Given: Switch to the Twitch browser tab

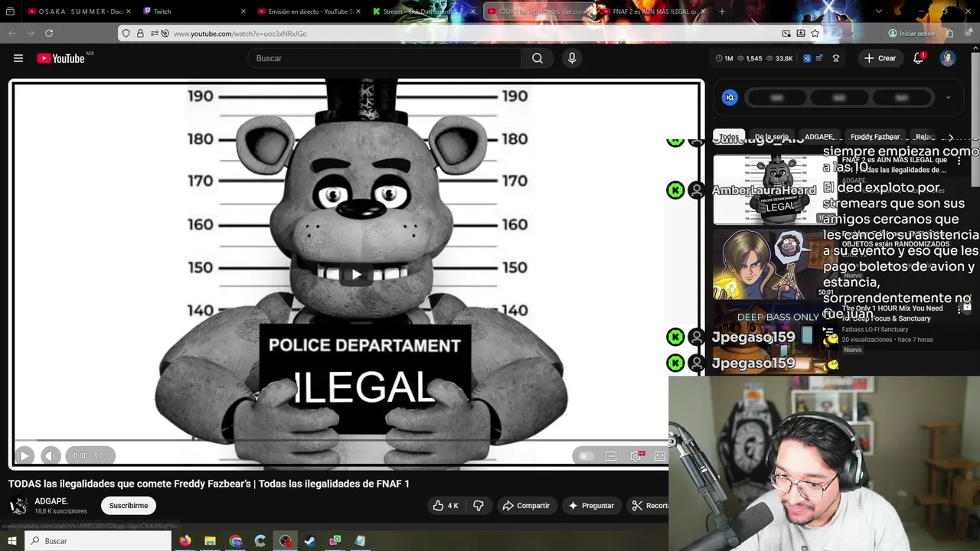Looking at the screenshot, I should coord(194,11).
